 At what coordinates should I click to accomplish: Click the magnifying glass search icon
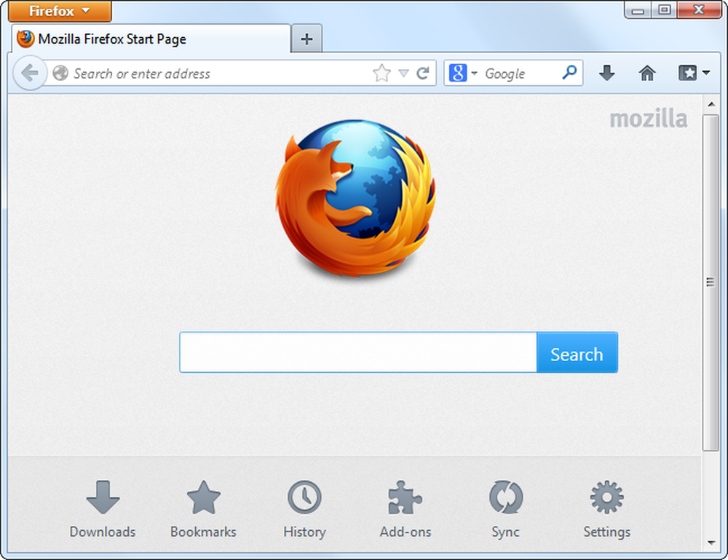(x=569, y=72)
